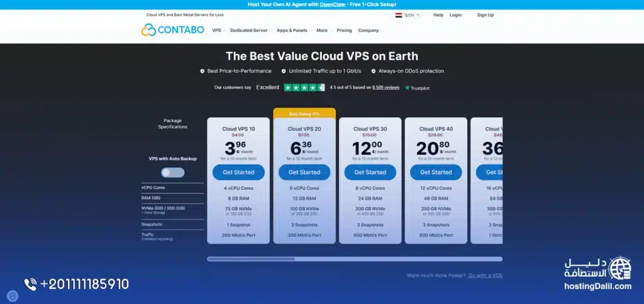Click the 3.96 monthly price
644x304 pixels.
tap(238, 148)
